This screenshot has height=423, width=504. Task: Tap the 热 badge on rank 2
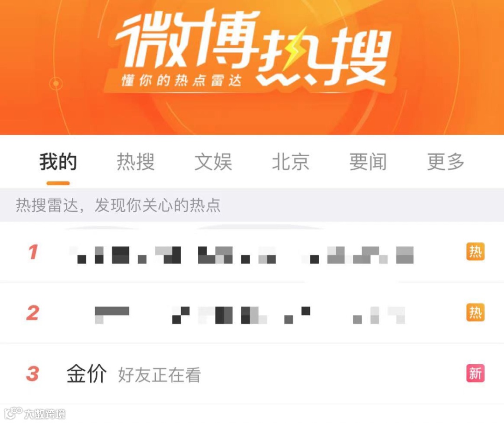(x=476, y=312)
